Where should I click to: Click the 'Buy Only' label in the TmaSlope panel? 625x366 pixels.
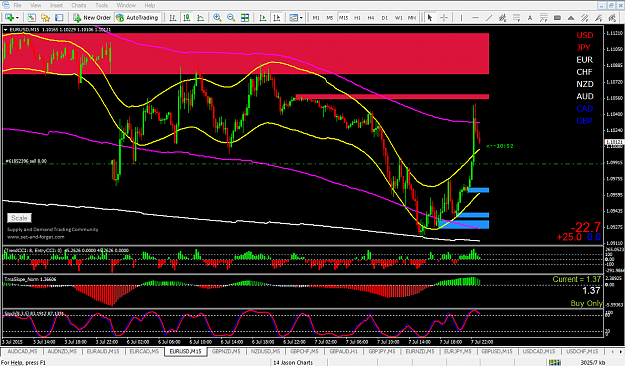tap(586, 303)
